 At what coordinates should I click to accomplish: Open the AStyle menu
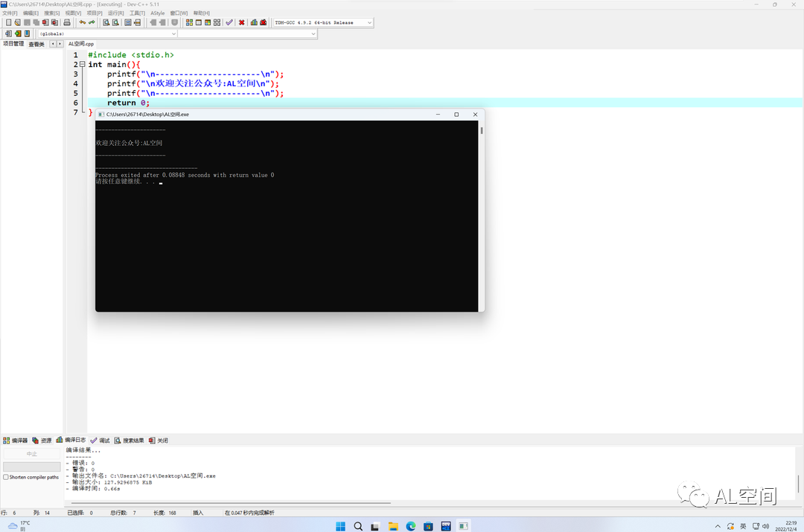[x=158, y=13]
